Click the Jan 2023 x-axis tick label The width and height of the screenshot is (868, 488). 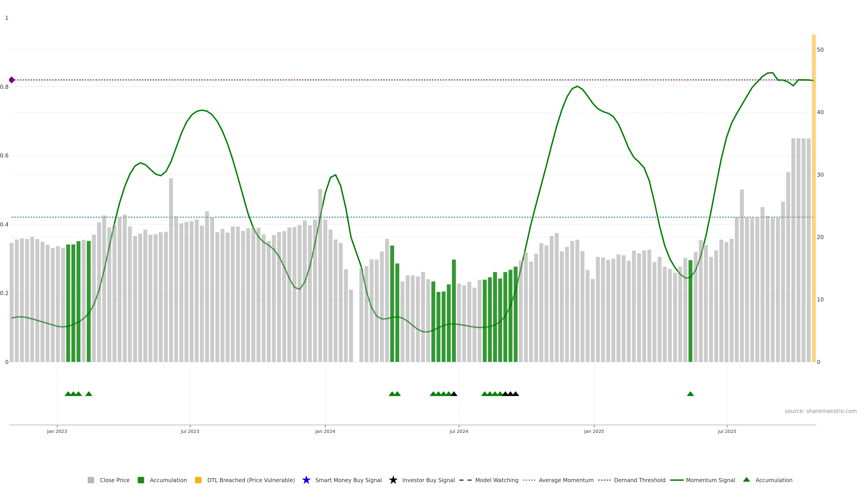[57, 432]
